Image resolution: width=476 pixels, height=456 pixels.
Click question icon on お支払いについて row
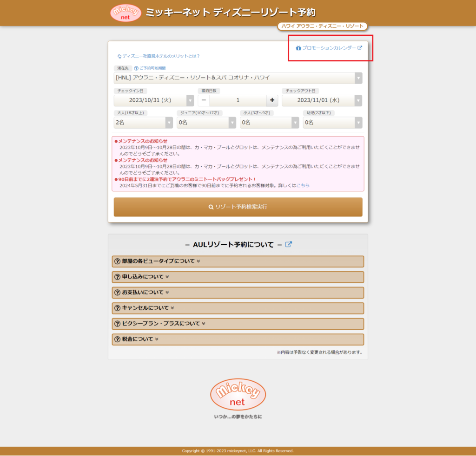tap(118, 293)
